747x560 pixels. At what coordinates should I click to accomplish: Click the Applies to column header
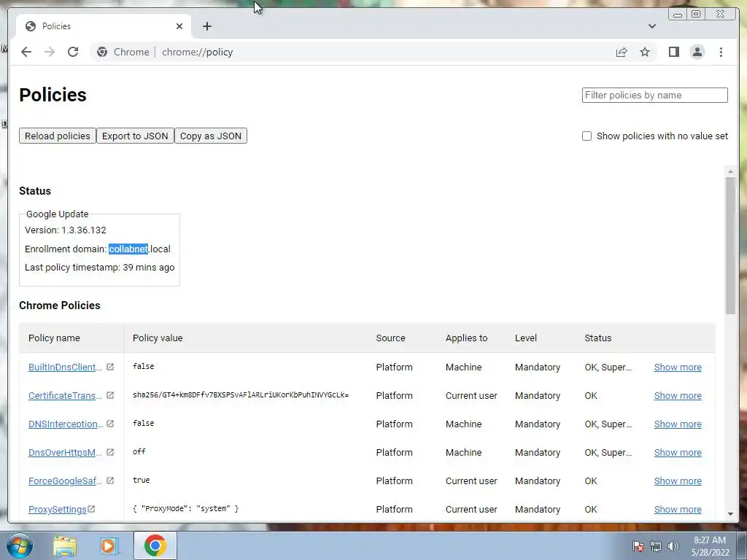coord(466,338)
